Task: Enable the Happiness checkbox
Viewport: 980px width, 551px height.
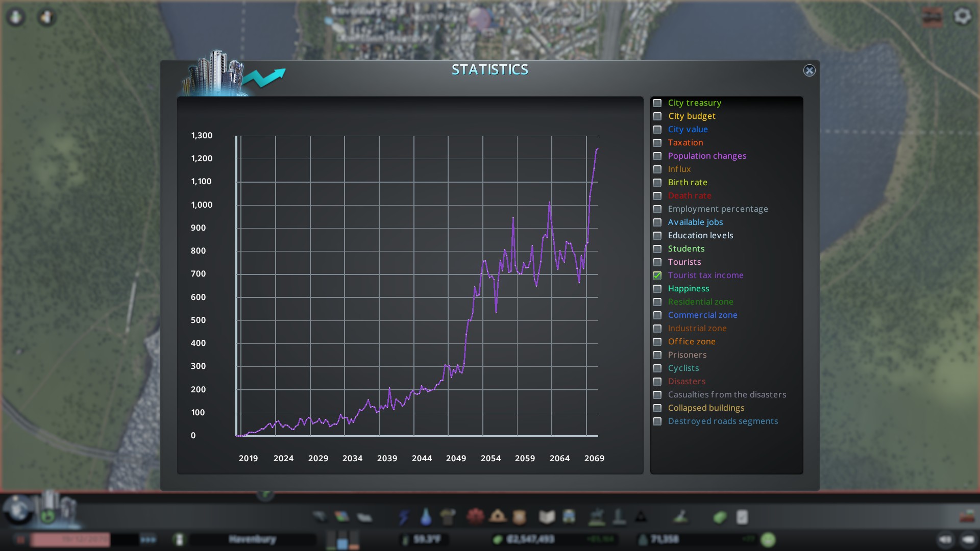Action: 657,289
